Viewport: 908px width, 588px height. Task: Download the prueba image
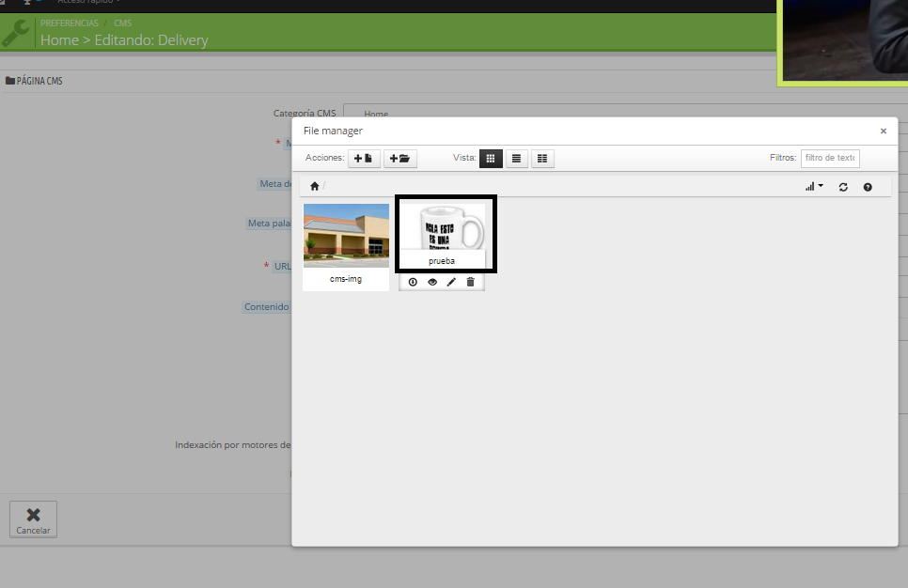413,282
